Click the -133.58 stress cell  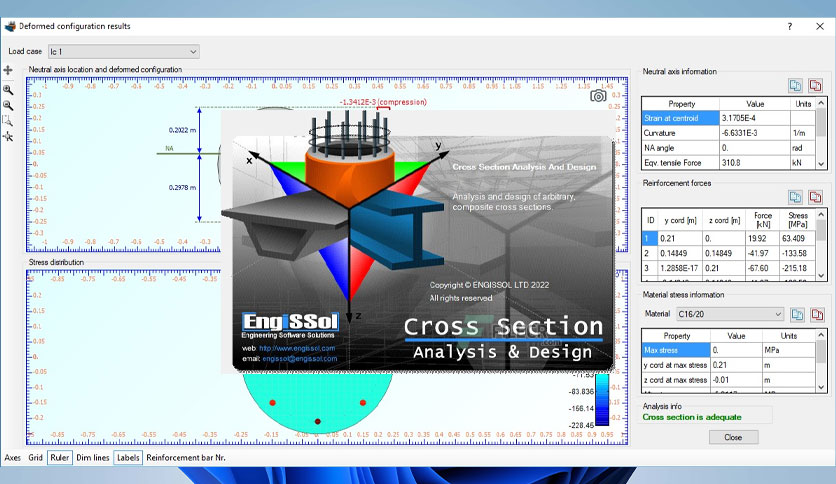[798, 253]
